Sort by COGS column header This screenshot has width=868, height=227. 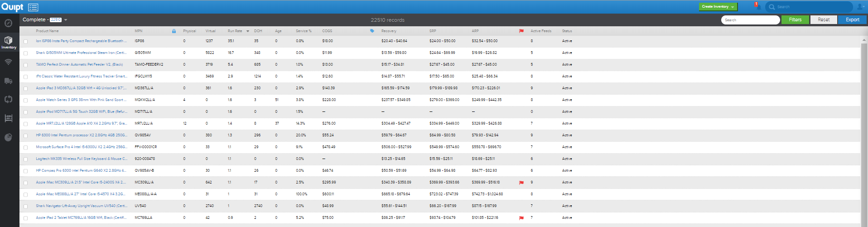pos(327,31)
